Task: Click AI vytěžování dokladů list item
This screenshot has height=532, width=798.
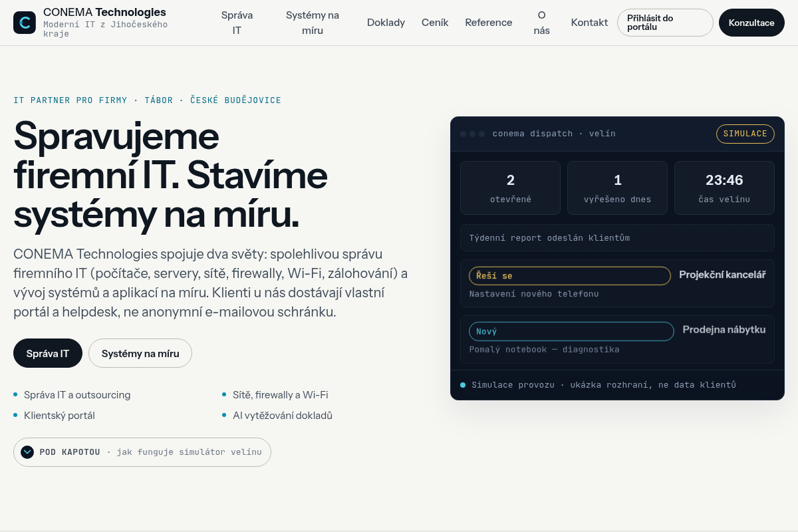Action: pyautogui.click(x=283, y=416)
